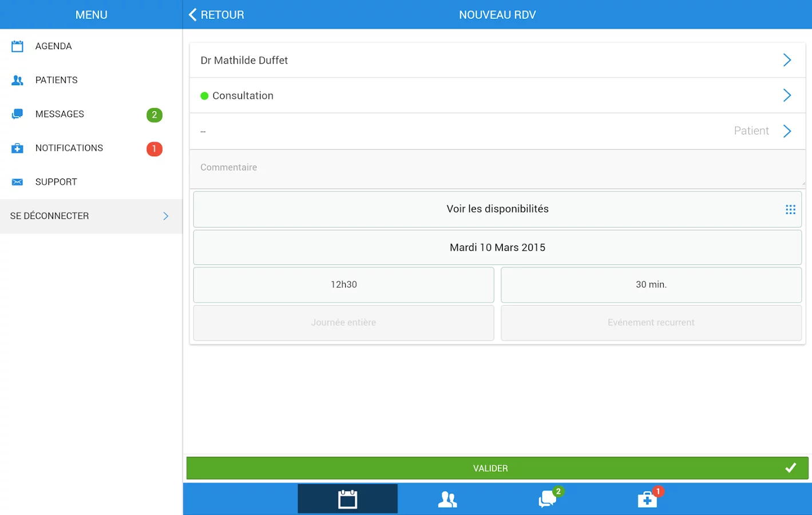This screenshot has height=515, width=812.
Task: Click the green Valider button
Action: pos(496,468)
